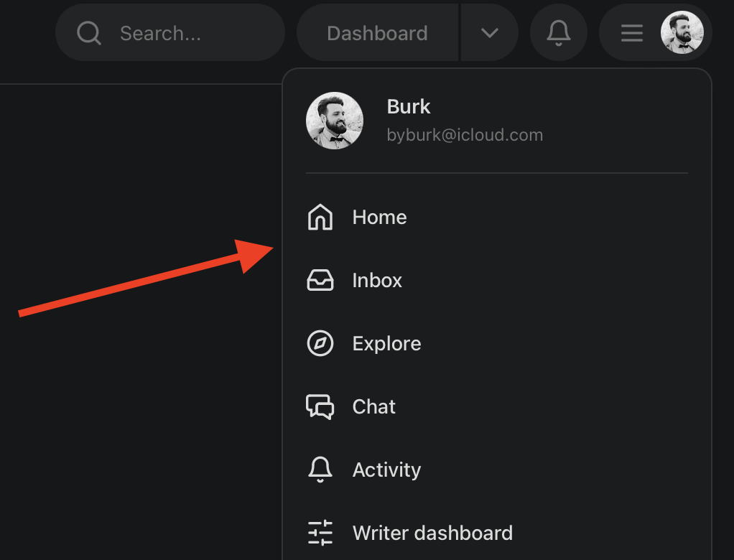
Task: Expand the chevron dropdown beside Dashboard
Action: pos(490,33)
